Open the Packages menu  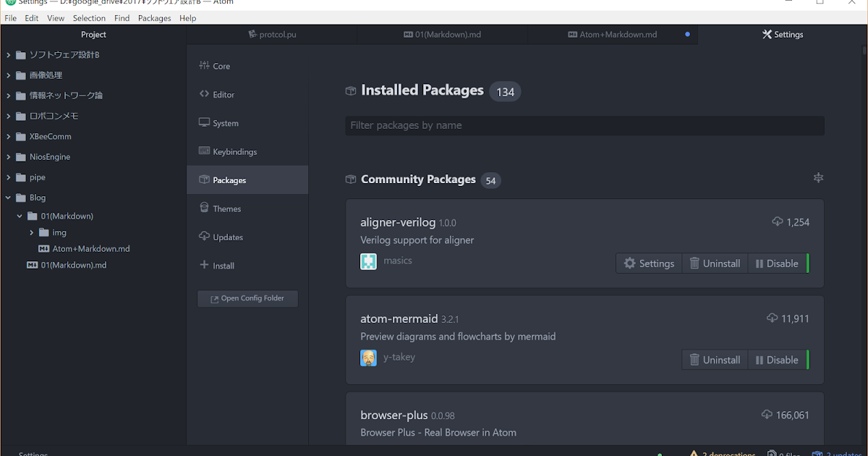(x=155, y=18)
